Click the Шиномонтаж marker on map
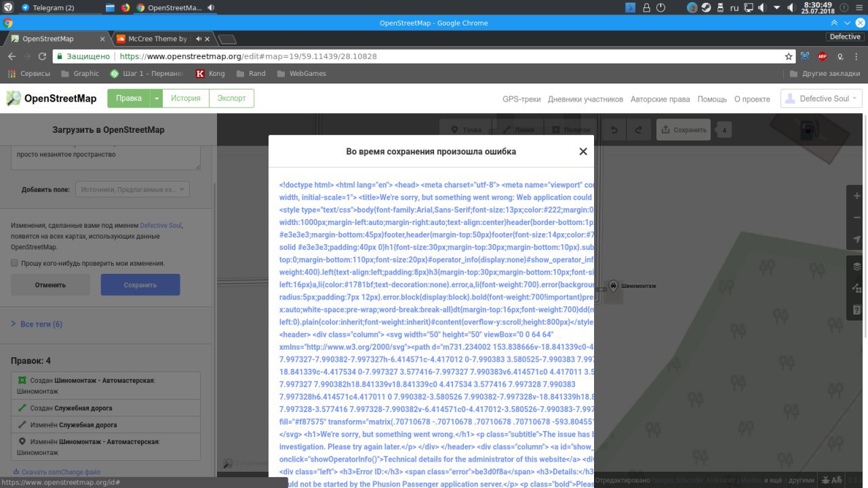868x488 pixels. point(613,286)
